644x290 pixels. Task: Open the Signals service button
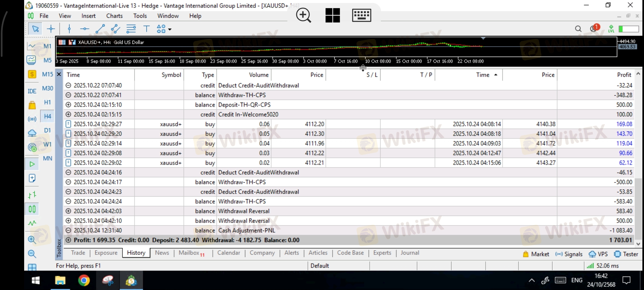pos(569,254)
